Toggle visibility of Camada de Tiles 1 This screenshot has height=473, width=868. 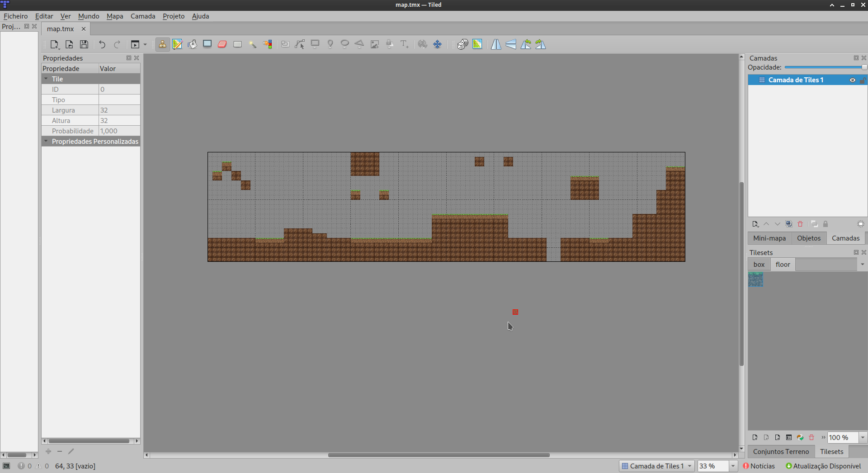tap(853, 80)
